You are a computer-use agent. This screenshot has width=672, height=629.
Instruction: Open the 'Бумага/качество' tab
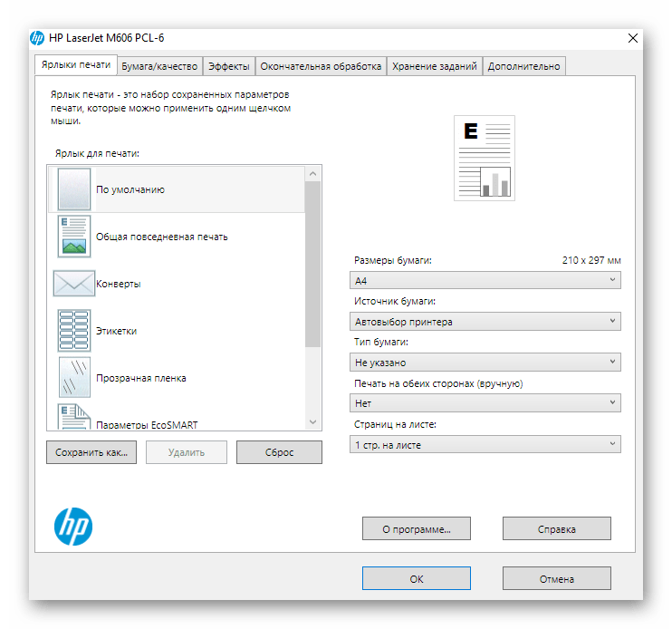[x=159, y=66]
